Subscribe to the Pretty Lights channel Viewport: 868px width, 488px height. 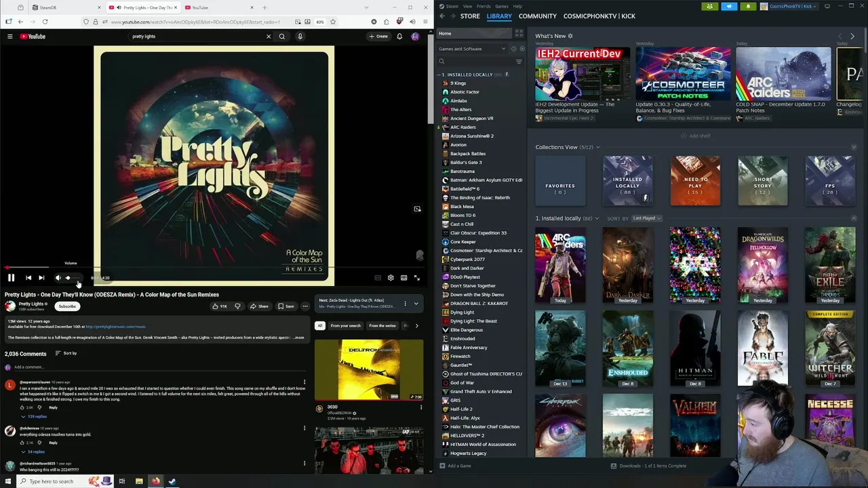(x=67, y=306)
